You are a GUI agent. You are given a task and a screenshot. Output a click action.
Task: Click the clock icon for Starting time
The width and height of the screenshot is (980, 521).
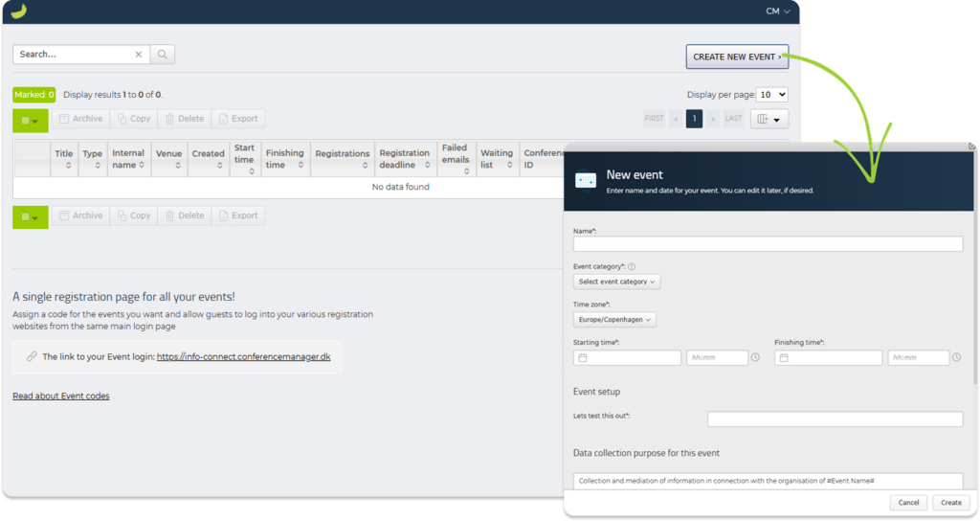click(x=755, y=357)
